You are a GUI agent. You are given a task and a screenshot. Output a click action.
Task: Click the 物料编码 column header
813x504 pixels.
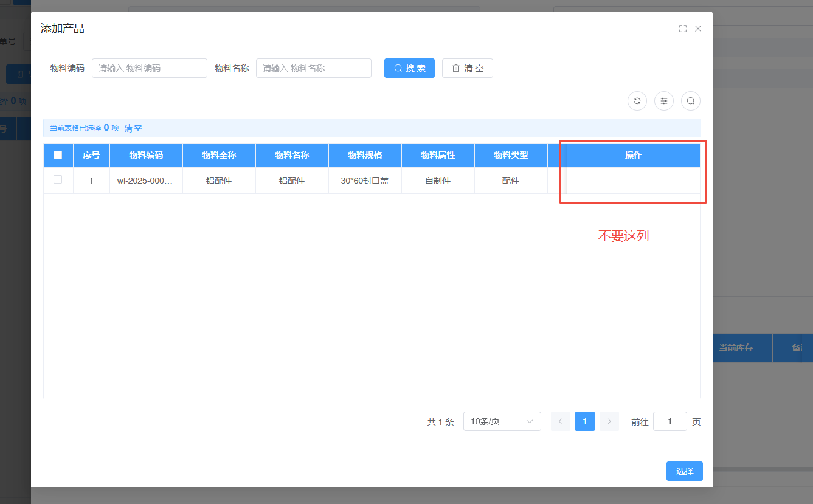(146, 155)
